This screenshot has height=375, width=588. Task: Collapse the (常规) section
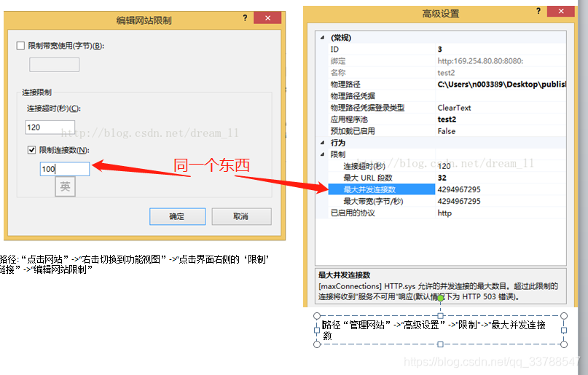coord(322,37)
